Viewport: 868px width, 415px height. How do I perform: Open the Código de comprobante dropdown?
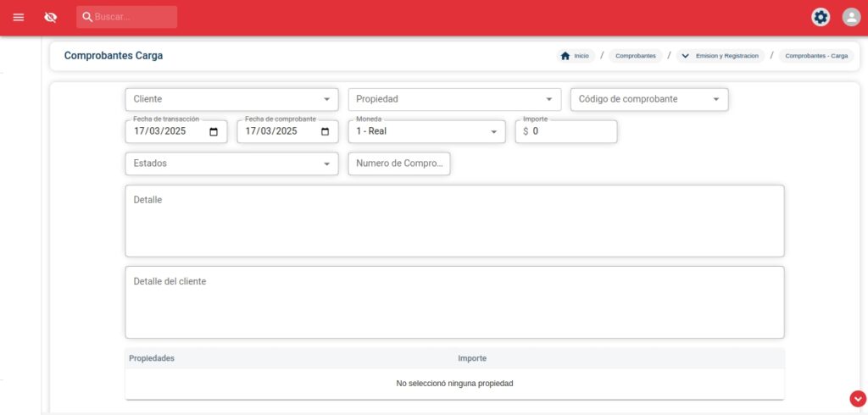point(716,99)
